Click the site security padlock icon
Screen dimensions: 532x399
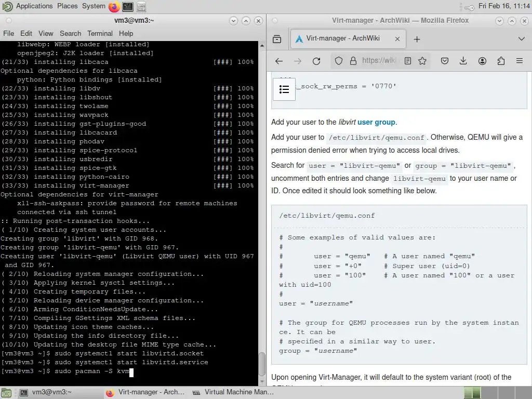353,61
